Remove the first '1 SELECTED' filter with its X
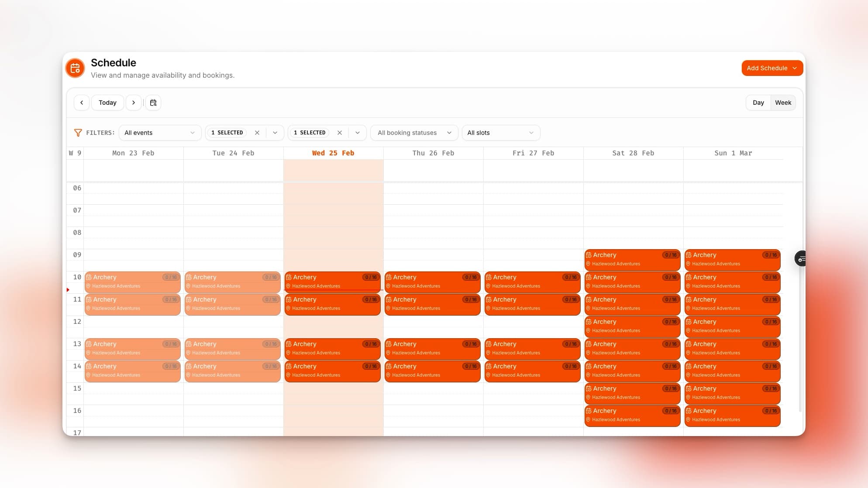 [x=257, y=132]
